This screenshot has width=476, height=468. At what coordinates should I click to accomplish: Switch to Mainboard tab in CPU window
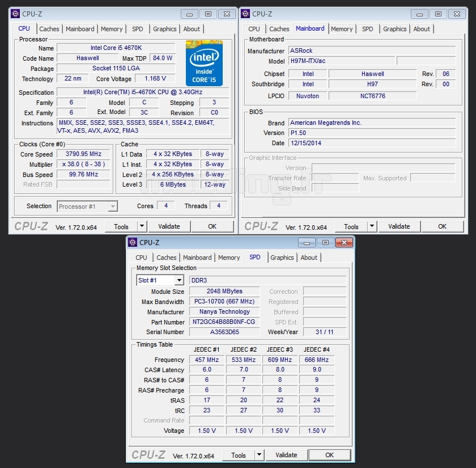pos(80,29)
